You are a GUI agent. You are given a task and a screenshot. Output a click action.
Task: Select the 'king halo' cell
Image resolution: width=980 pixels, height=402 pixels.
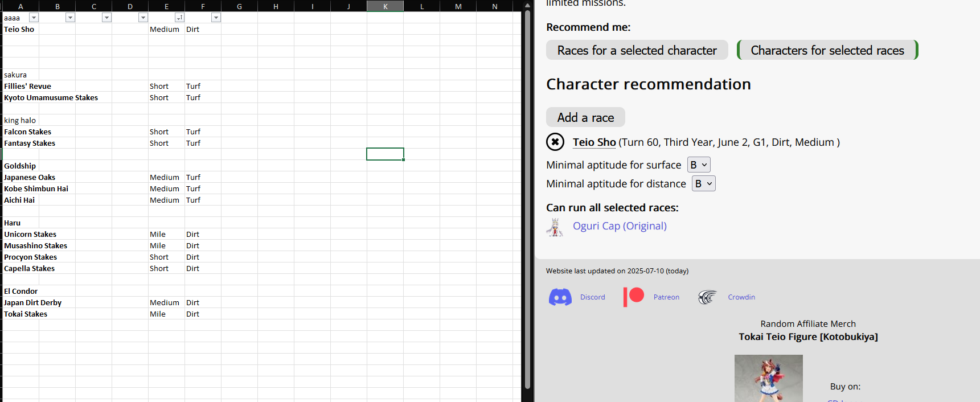(21, 120)
